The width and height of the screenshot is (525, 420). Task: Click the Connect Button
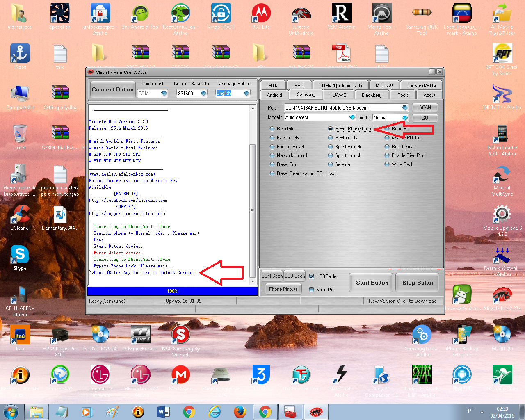tap(112, 89)
